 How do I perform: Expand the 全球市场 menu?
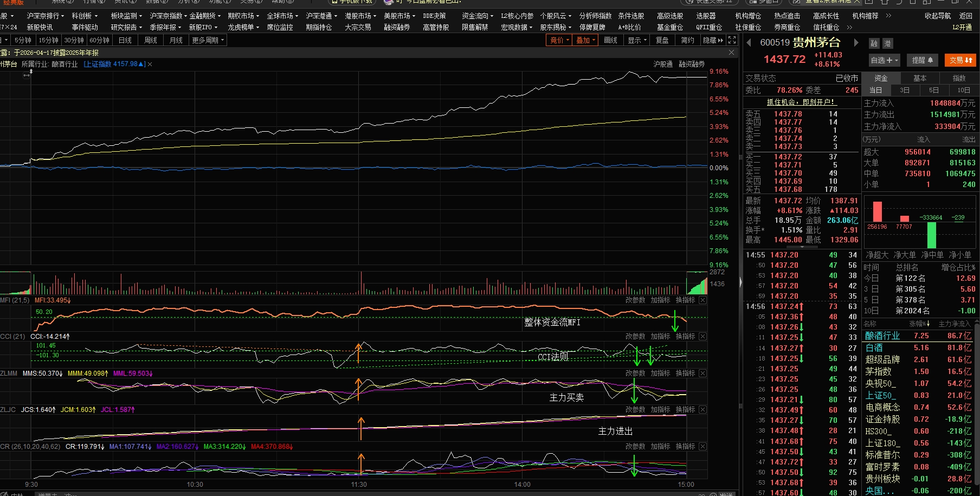coord(282,16)
